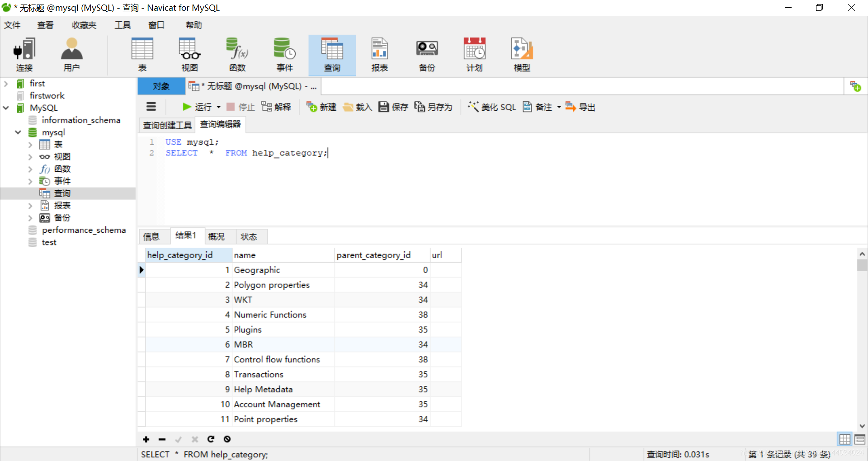The height and width of the screenshot is (461, 868).
Task: Click the new tab plus icon
Action: tap(855, 86)
